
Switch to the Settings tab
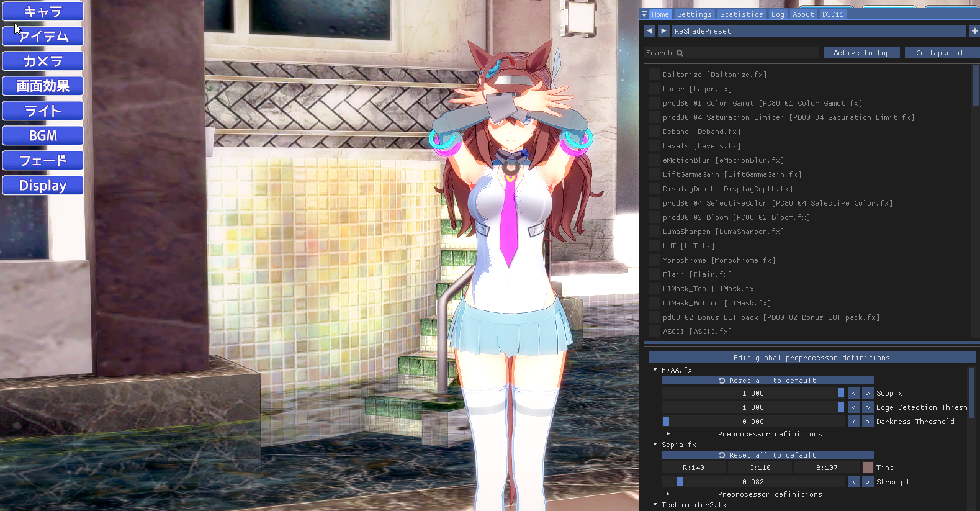694,14
